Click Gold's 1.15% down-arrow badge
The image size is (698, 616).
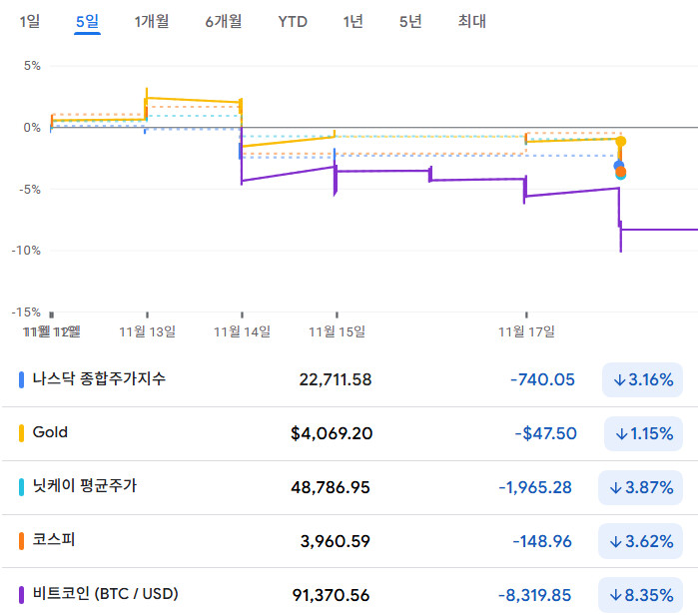[x=643, y=433]
